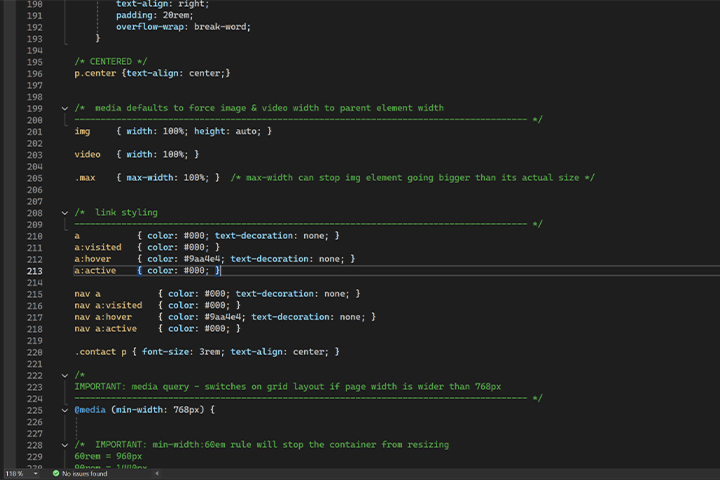Viewport: 720px width, 480px height.
Task: Click the 'video' selector on line 203
Action: (87, 154)
